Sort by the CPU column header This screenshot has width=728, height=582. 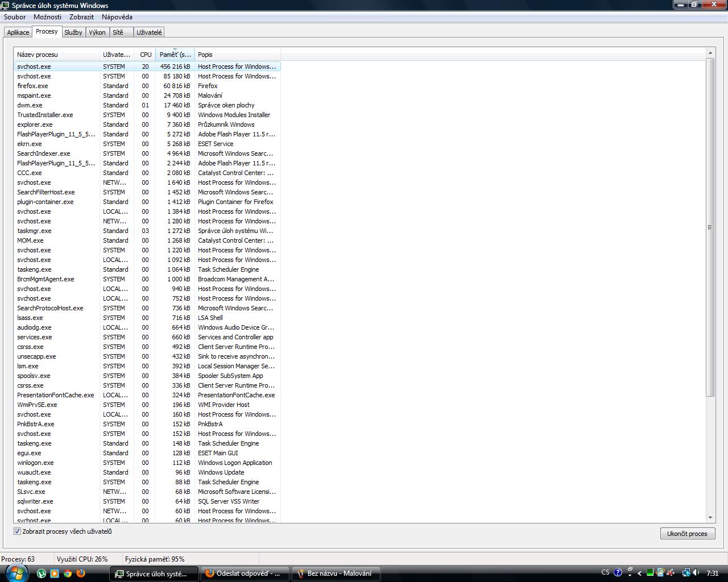pyautogui.click(x=145, y=55)
